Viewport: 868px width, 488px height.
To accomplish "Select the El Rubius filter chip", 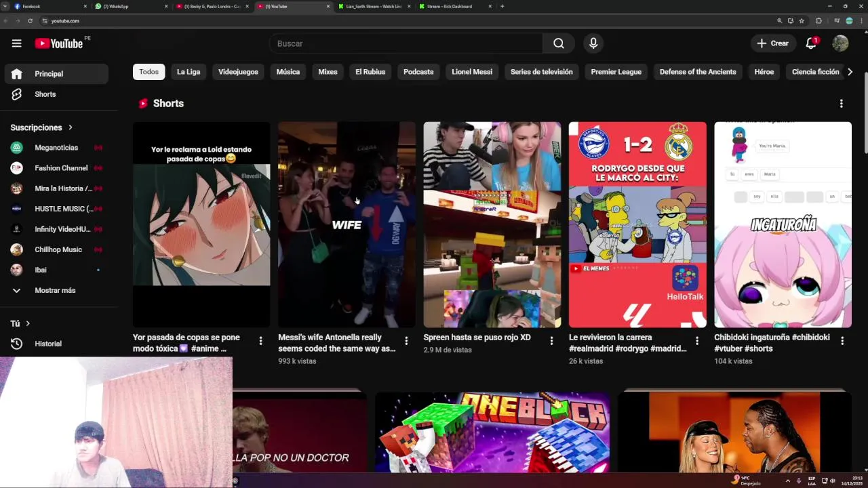I will [370, 72].
